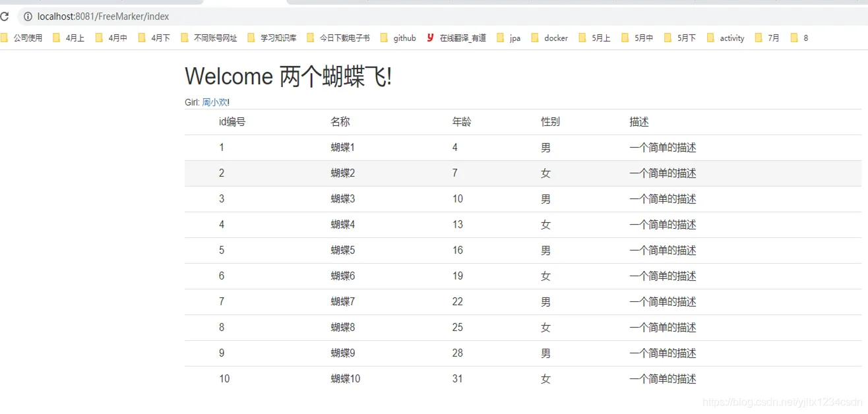Screen dimensions: 868x414
Task: Click the 蝴蝶2 name cell
Action: point(343,173)
